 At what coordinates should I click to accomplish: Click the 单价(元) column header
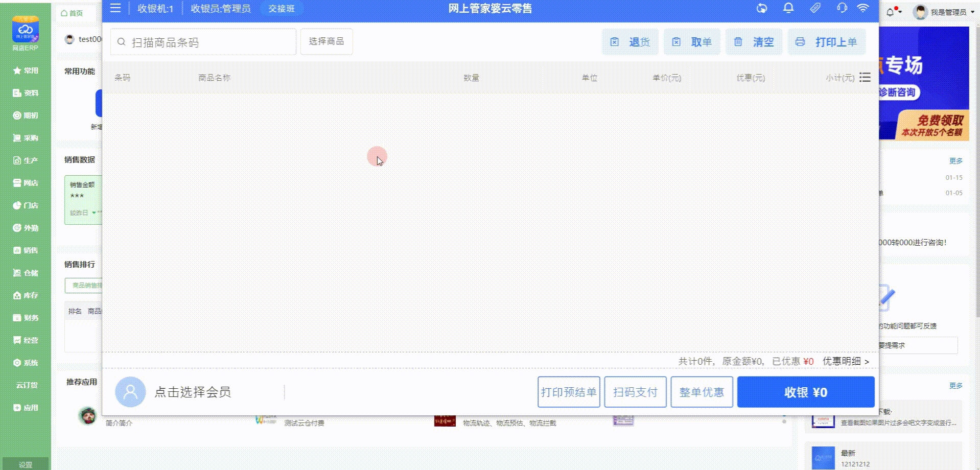click(667, 78)
